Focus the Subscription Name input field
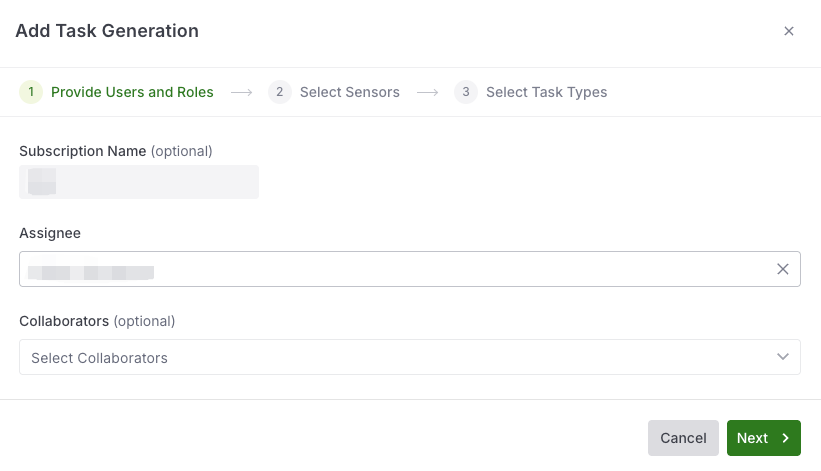The width and height of the screenshot is (821, 471). 139,182
